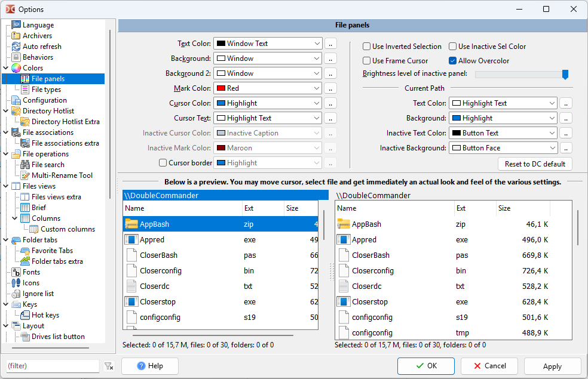Collapse the Colors tree node
Screen dimensions: 588x379
tap(5, 68)
